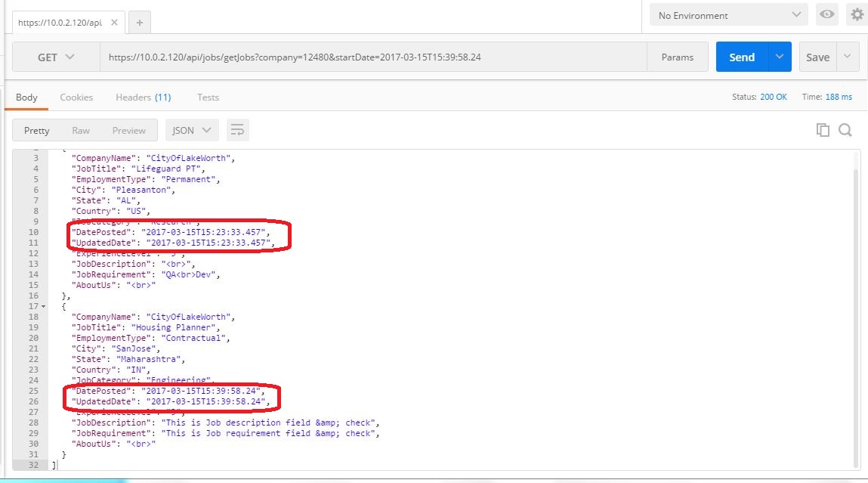The width and height of the screenshot is (868, 483).
Task: Select the Tests tab
Action: [x=208, y=97]
